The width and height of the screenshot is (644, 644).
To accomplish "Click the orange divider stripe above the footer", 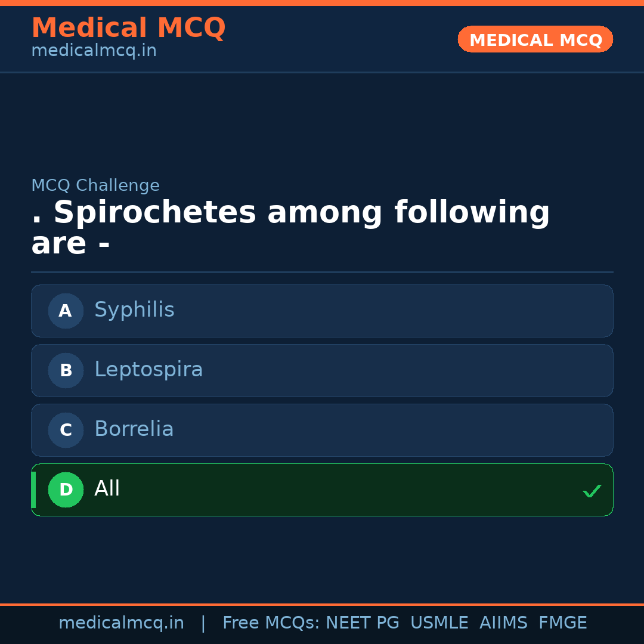I will click(322, 603).
